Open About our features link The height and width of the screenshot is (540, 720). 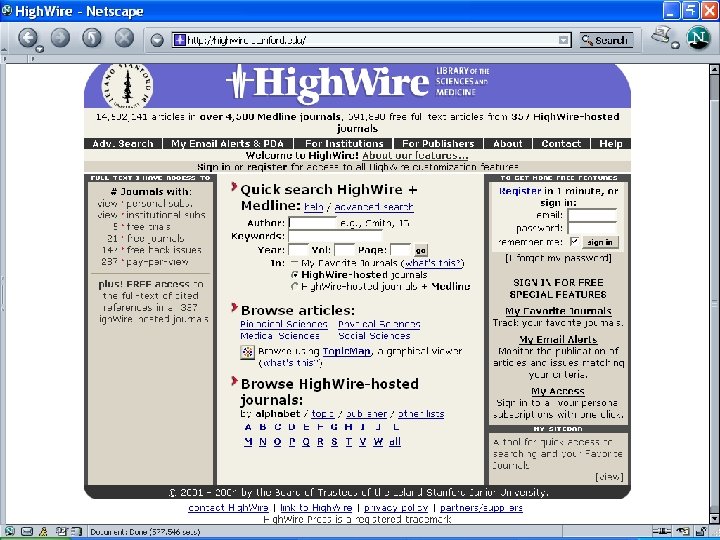415,155
